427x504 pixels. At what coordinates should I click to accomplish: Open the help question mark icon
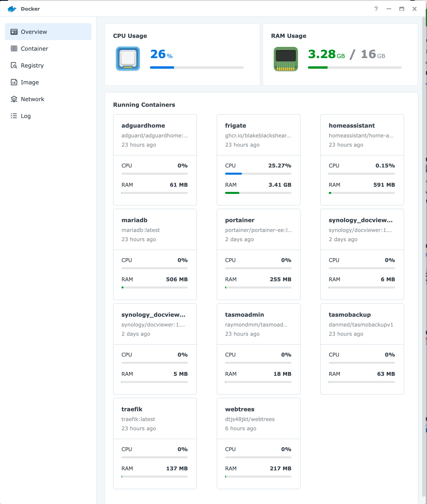click(376, 9)
